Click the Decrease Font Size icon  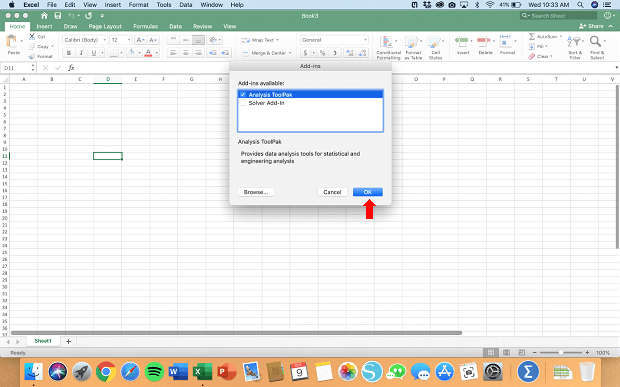[x=153, y=40]
